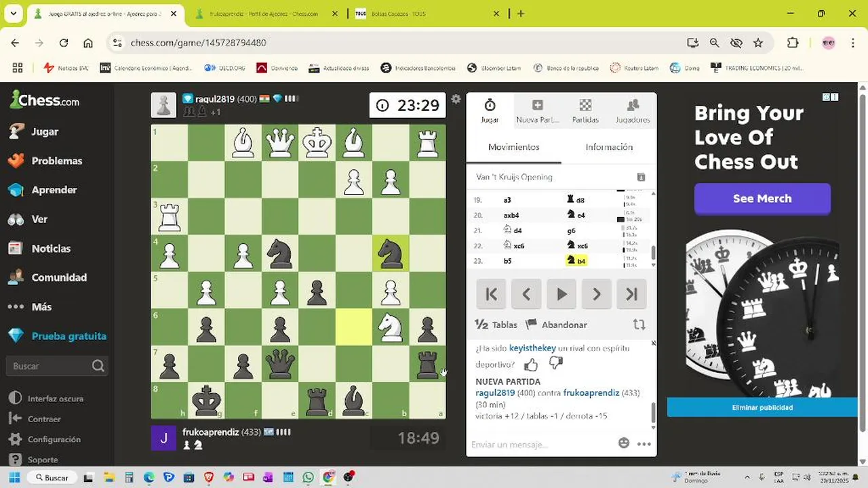Viewport: 868px width, 488px height.
Task: Open the Jugadores tab
Action: pyautogui.click(x=633, y=111)
